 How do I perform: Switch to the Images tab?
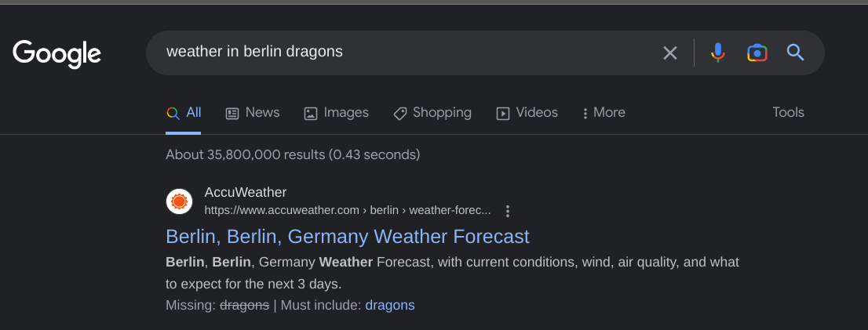pyautogui.click(x=336, y=113)
